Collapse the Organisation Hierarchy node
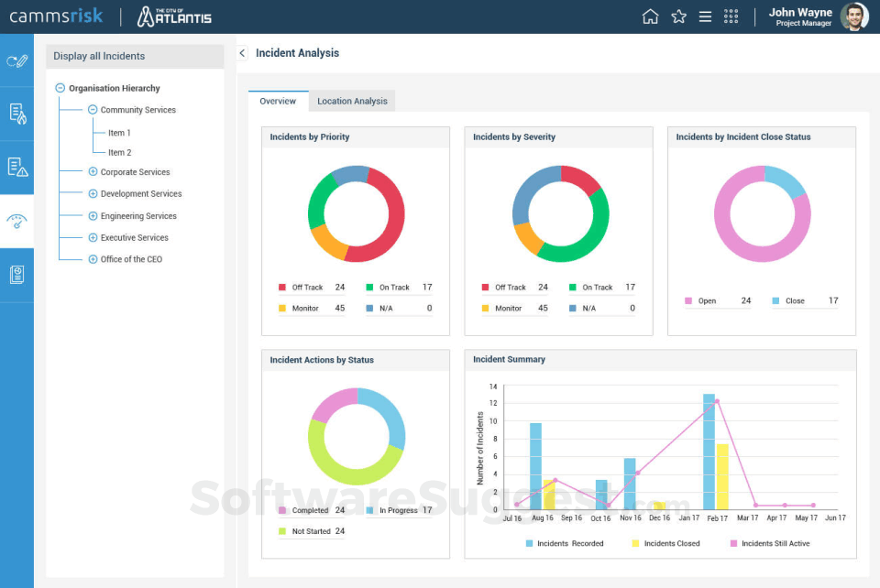The width and height of the screenshot is (880, 588). pyautogui.click(x=60, y=89)
